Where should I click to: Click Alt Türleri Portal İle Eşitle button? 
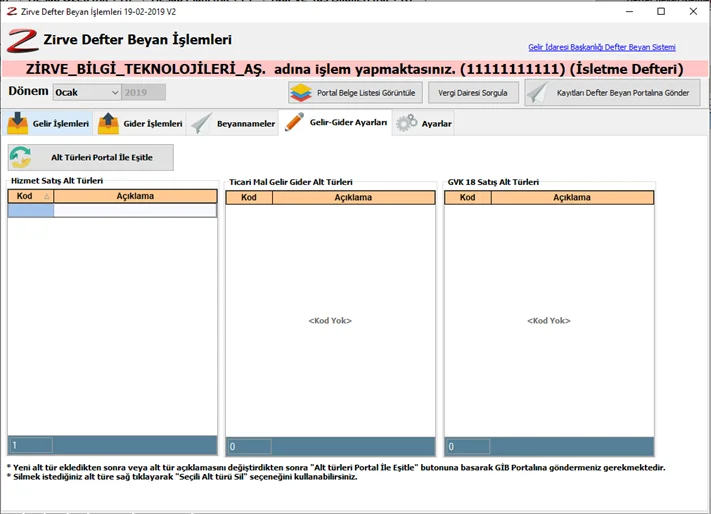(x=91, y=157)
